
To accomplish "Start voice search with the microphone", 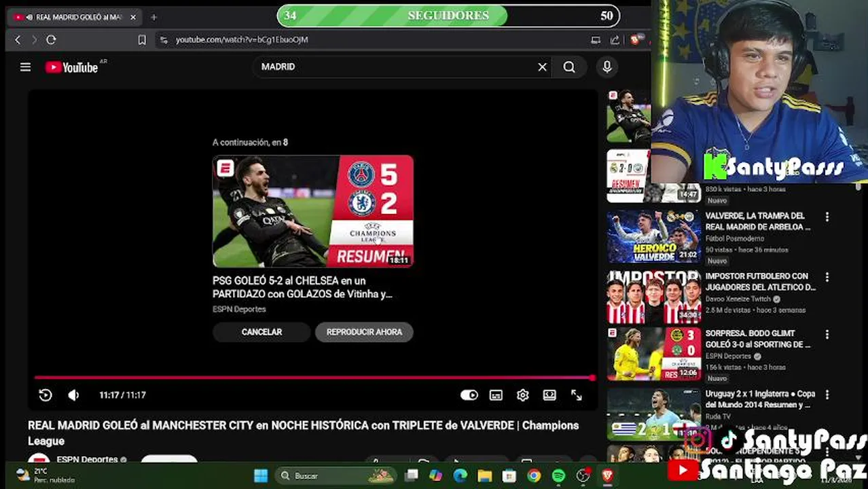I will tap(607, 67).
